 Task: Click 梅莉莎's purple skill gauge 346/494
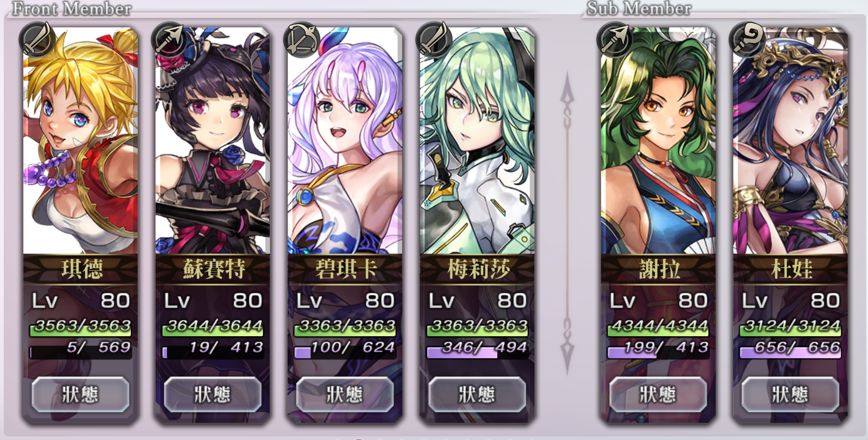[477, 350]
